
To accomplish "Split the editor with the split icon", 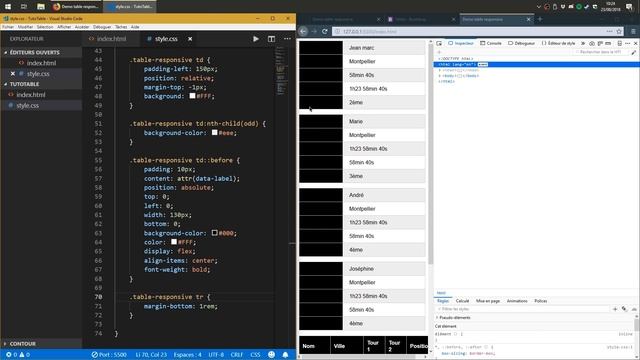I will (271, 39).
